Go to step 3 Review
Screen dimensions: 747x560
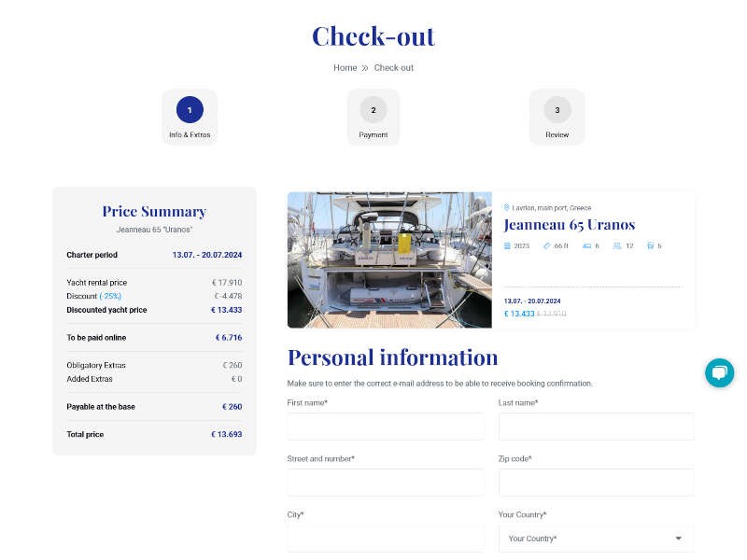[x=557, y=117]
